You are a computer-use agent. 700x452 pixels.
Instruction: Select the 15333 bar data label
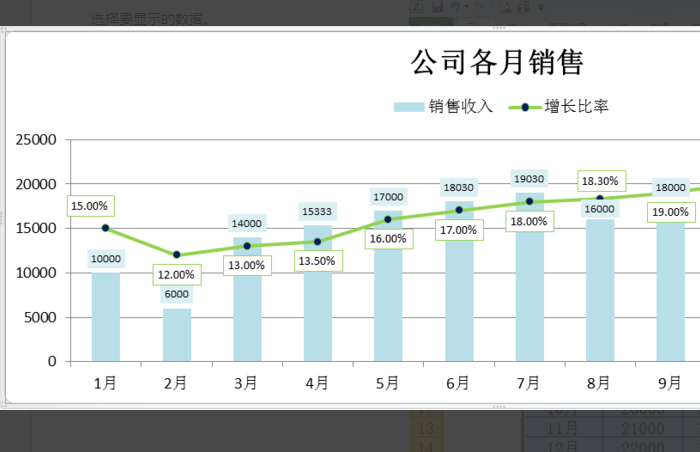pos(317,211)
